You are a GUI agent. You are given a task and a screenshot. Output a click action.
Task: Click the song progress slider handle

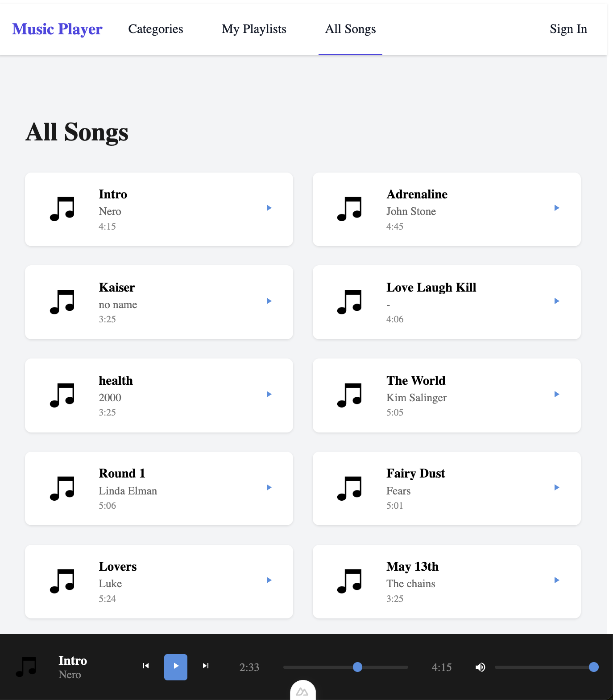(x=357, y=667)
